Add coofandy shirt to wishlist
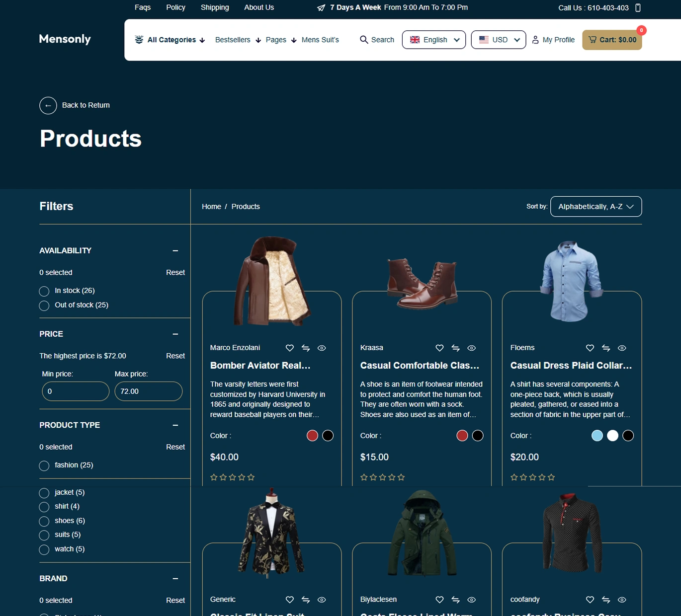The width and height of the screenshot is (681, 616). 590,600
